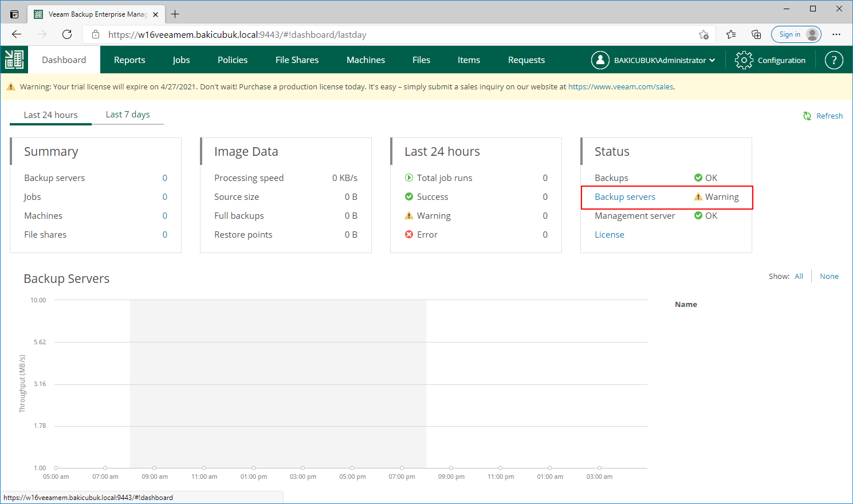Click Summary Machines count 0

(x=165, y=215)
